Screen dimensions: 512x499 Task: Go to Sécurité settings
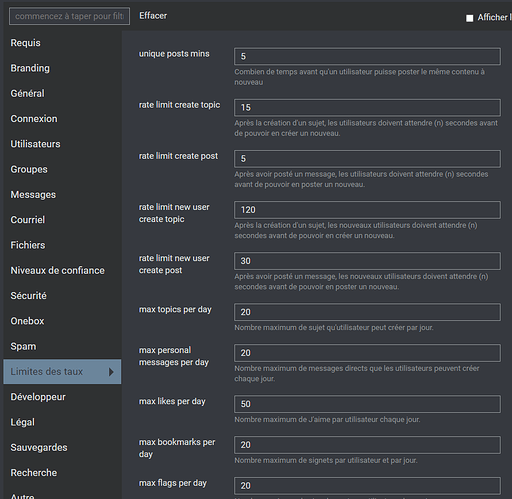click(28, 296)
